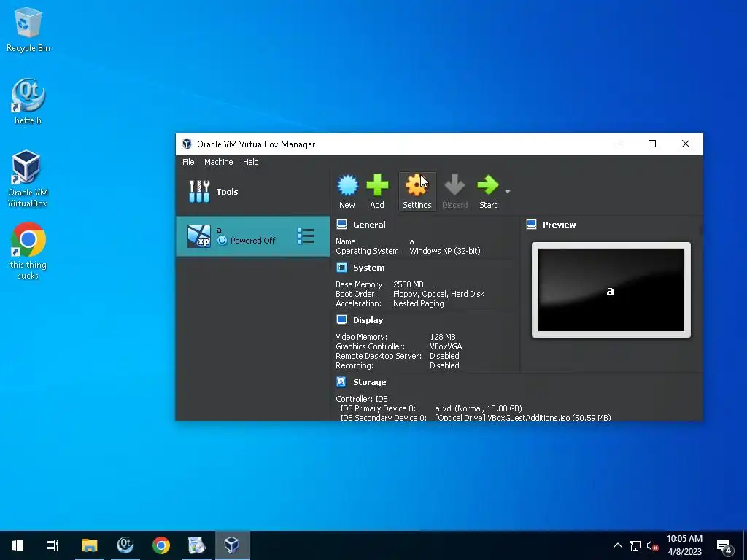The width and height of the screenshot is (747, 560).
Task: Open the Help menu
Action: click(x=251, y=162)
